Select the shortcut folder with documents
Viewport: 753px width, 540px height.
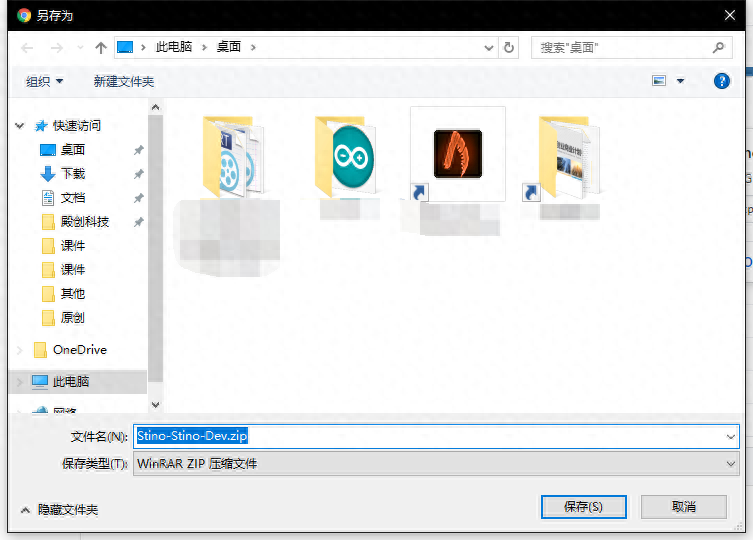(x=569, y=158)
